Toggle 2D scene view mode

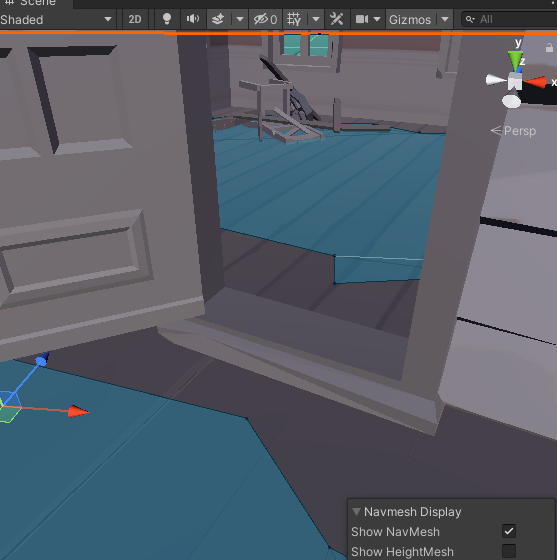click(x=135, y=19)
